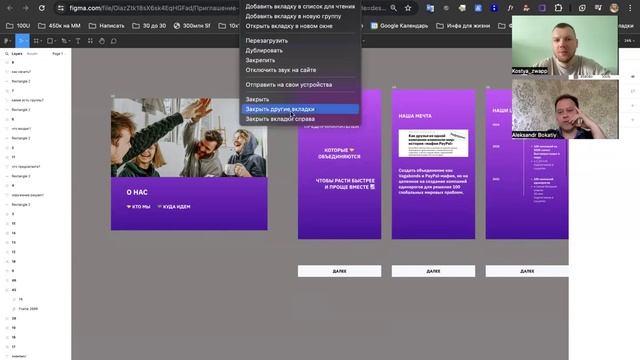Click Kostya_zwapo video tile

coord(565,46)
